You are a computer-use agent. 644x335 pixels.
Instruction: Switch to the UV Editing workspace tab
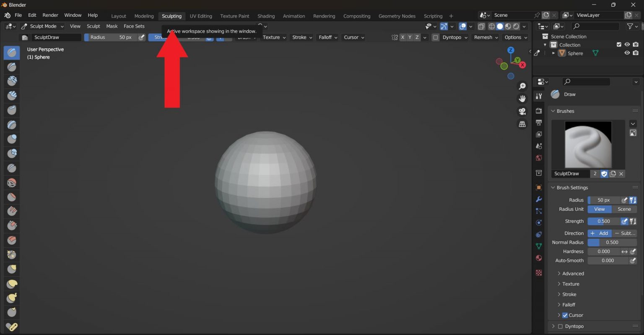point(201,16)
